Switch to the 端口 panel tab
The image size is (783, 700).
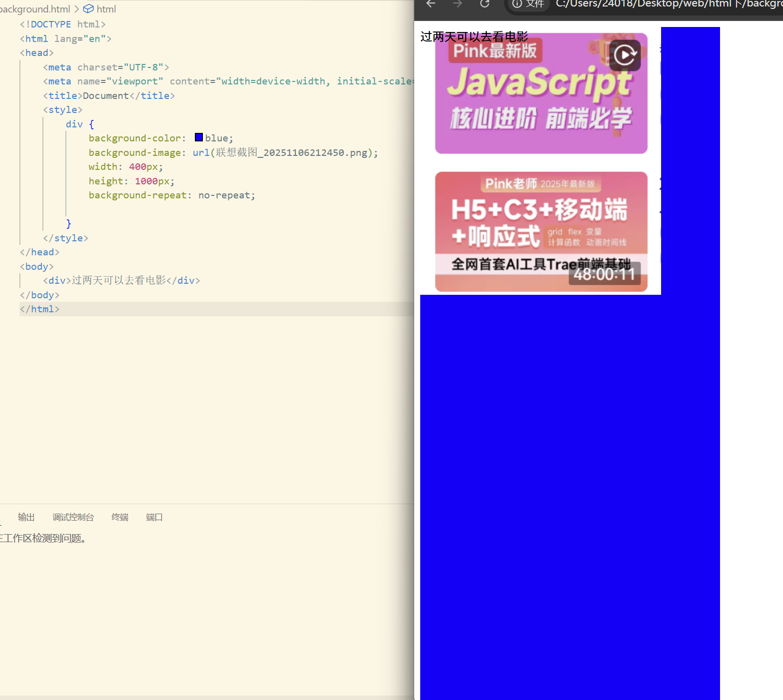coord(154,517)
